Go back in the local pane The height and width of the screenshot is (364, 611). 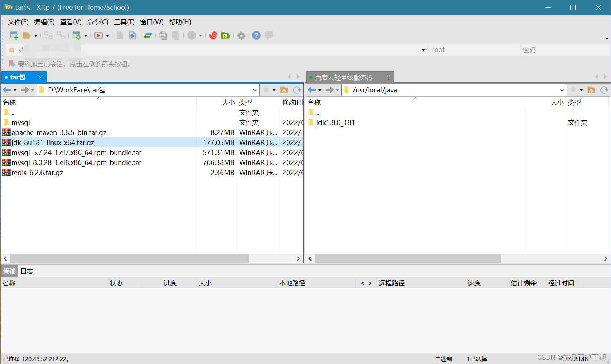pos(7,90)
